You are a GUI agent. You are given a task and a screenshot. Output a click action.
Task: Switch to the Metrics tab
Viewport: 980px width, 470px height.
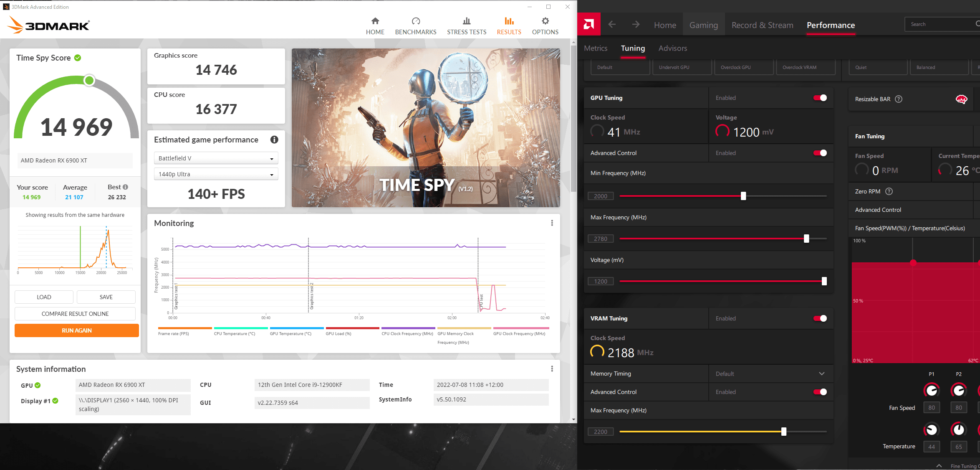596,48
